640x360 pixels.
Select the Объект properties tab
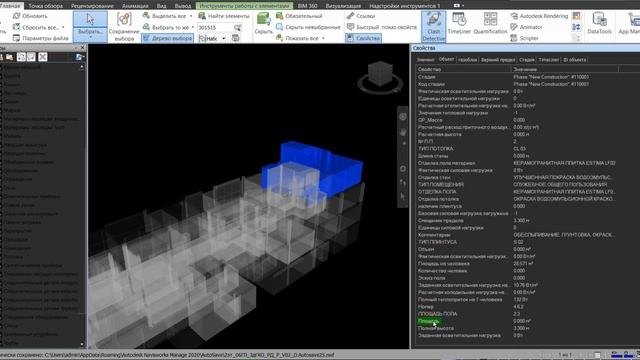tap(446, 59)
